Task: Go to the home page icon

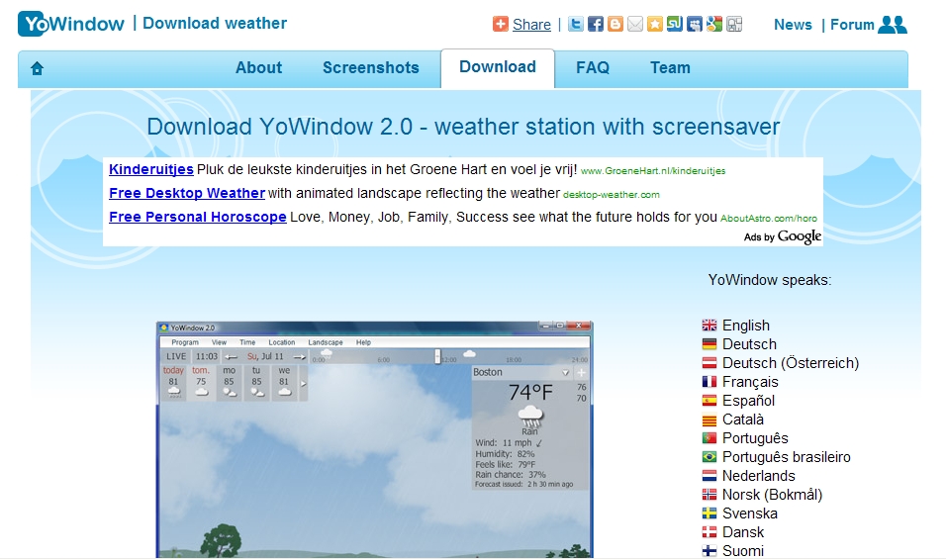Action: click(x=37, y=68)
